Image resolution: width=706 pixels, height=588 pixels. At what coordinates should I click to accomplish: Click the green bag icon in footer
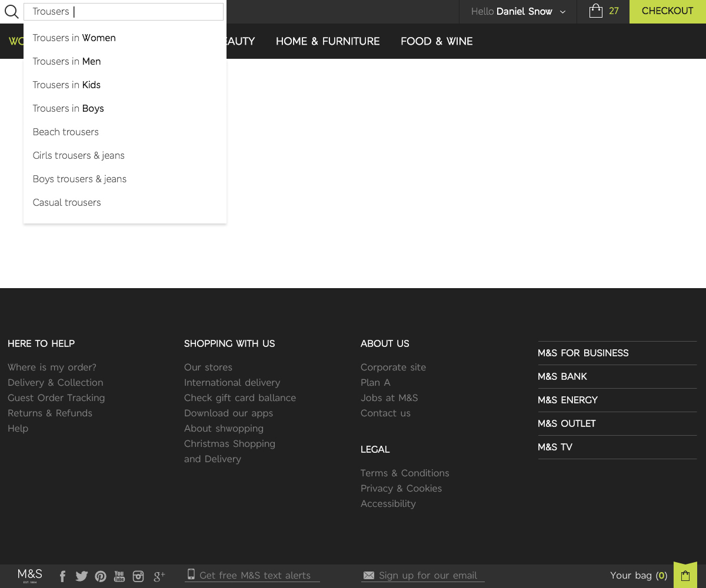tap(685, 576)
